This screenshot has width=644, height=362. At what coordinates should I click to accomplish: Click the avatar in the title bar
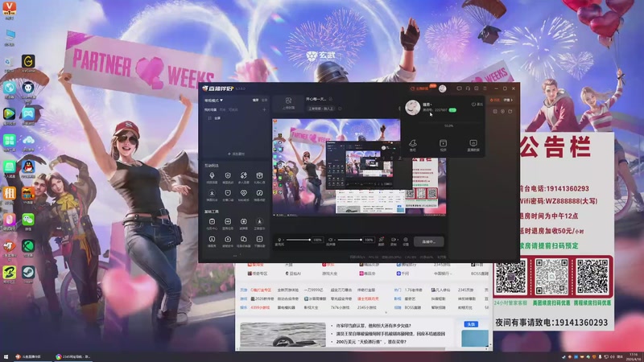click(442, 88)
